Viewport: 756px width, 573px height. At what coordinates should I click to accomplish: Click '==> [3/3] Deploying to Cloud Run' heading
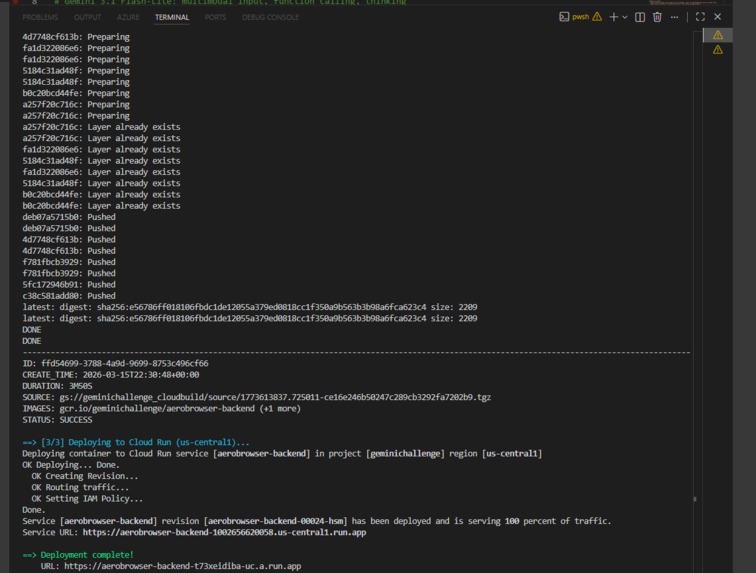click(x=135, y=442)
